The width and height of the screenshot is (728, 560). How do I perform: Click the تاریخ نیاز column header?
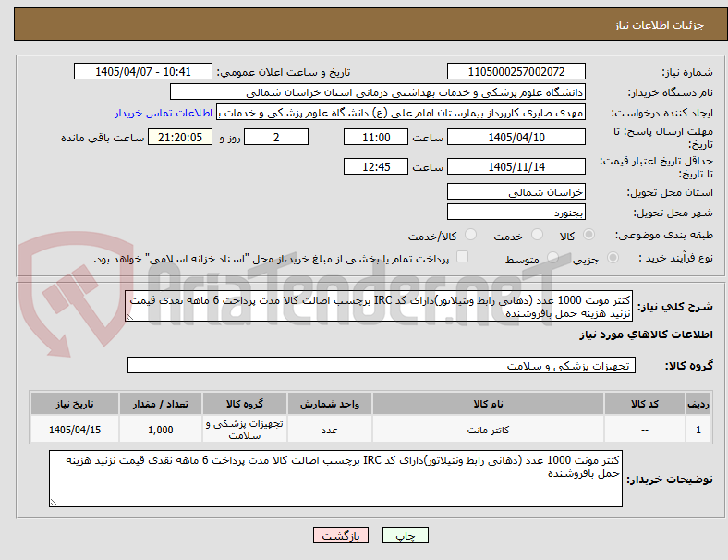[75, 404]
